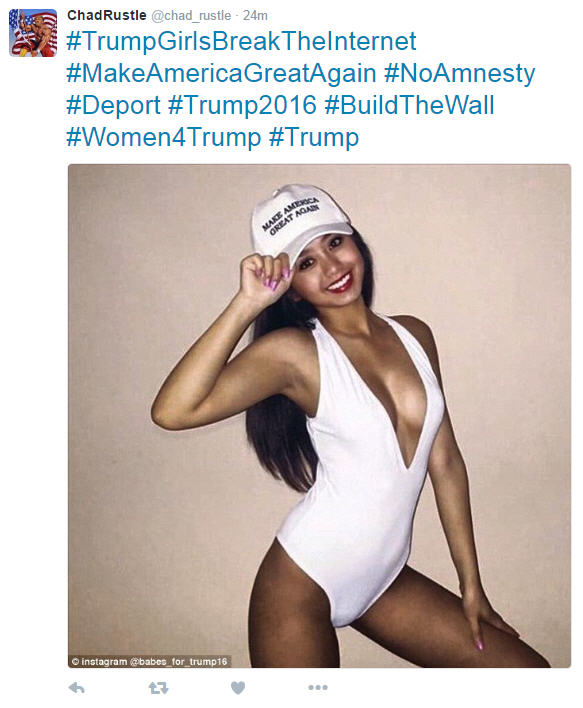
Task: Open ChadRustle's profile avatar
Action: [33, 33]
